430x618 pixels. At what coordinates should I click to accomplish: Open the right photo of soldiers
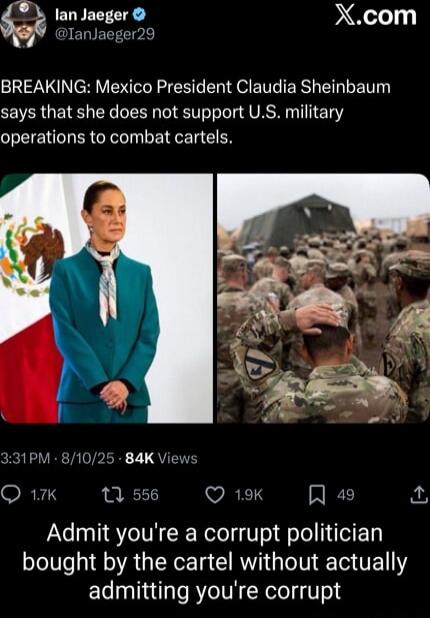point(323,298)
